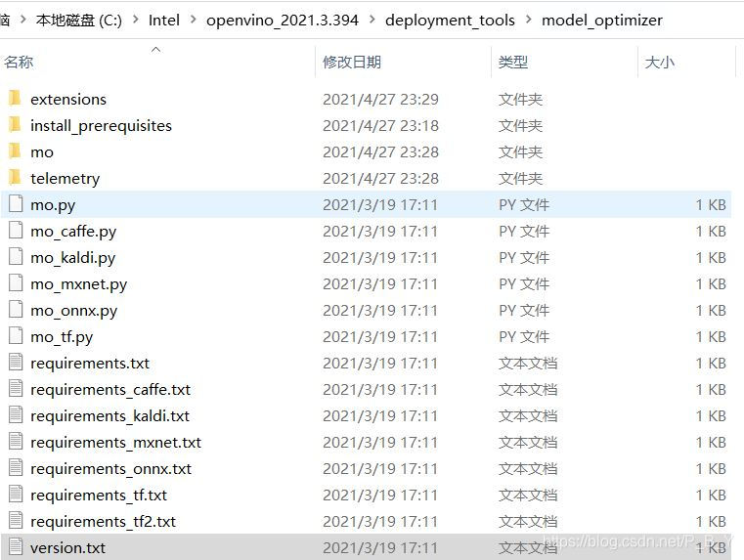Image resolution: width=744 pixels, height=560 pixels.
Task: Select the extensions folder name
Action: [x=68, y=99]
